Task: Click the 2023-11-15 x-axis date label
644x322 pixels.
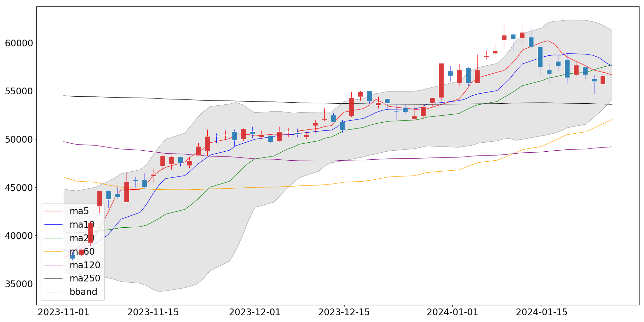Action: (153, 313)
